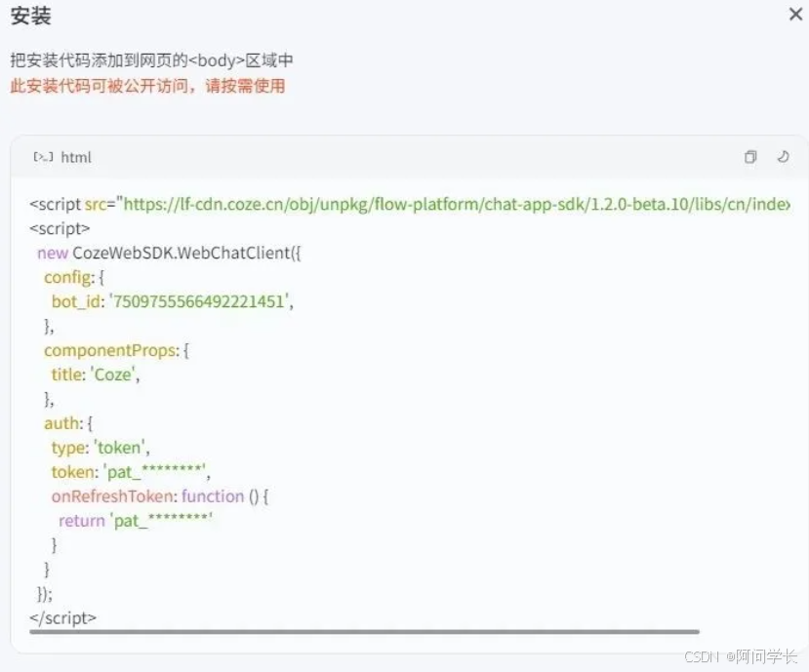Click the onRefreshToken: function line
The width and height of the screenshot is (809, 672).
(160, 496)
